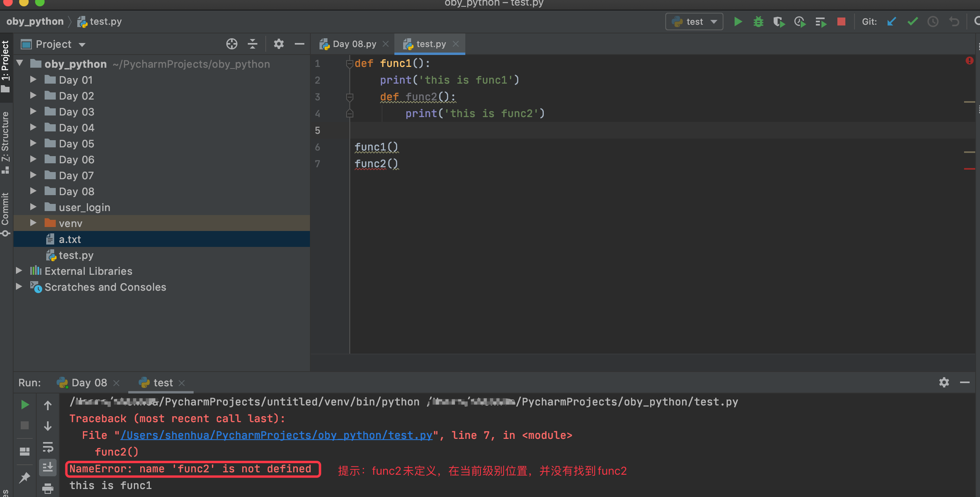Image resolution: width=980 pixels, height=497 pixels.
Task: Start debugging with the Debug bug icon
Action: tap(758, 22)
